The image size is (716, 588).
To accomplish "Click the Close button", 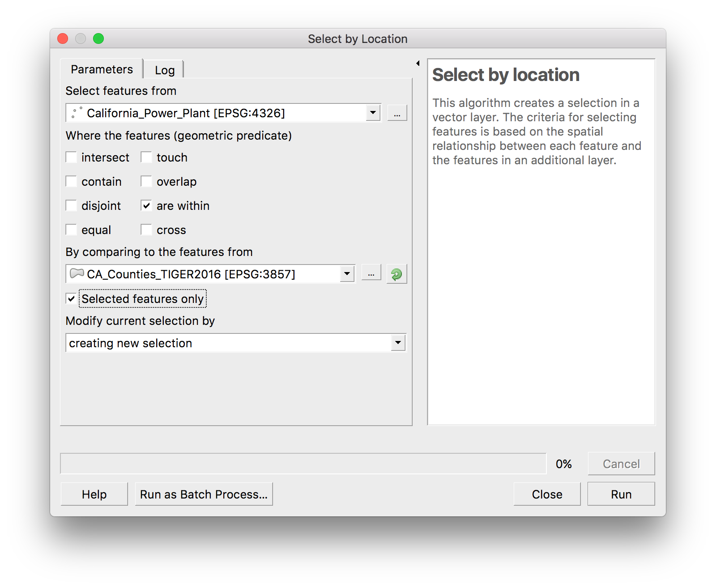I will tap(547, 494).
